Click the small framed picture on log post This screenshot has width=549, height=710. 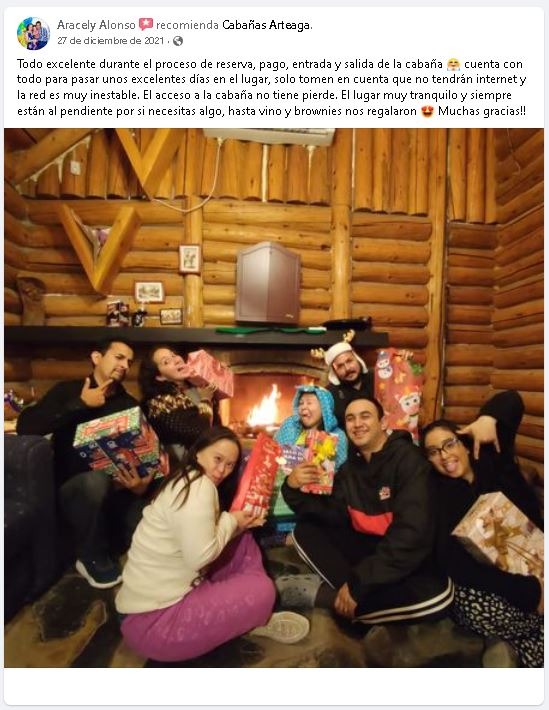[190, 259]
